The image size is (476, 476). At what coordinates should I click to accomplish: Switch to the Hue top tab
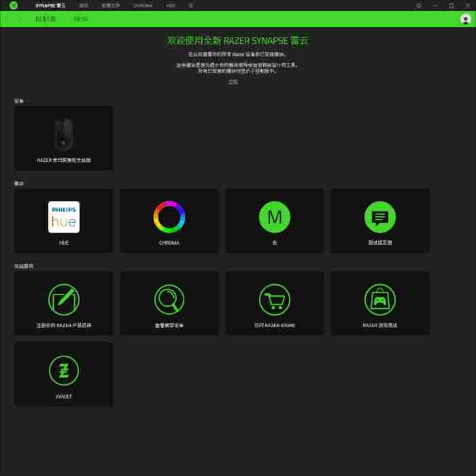170,5
